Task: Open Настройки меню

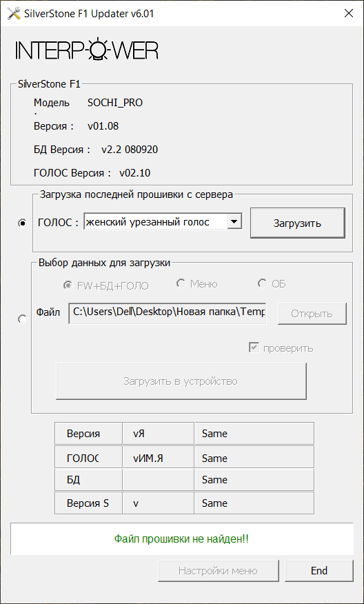Action: tap(218, 571)
